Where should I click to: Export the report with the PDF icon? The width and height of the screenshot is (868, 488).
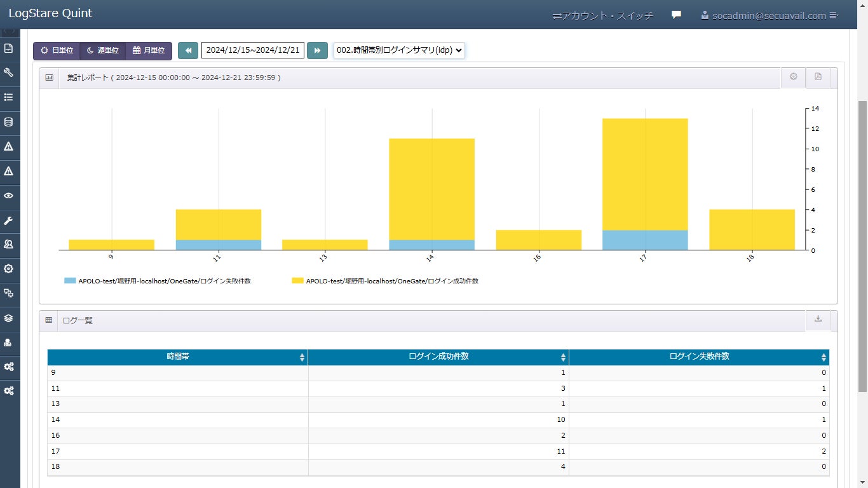(x=818, y=77)
